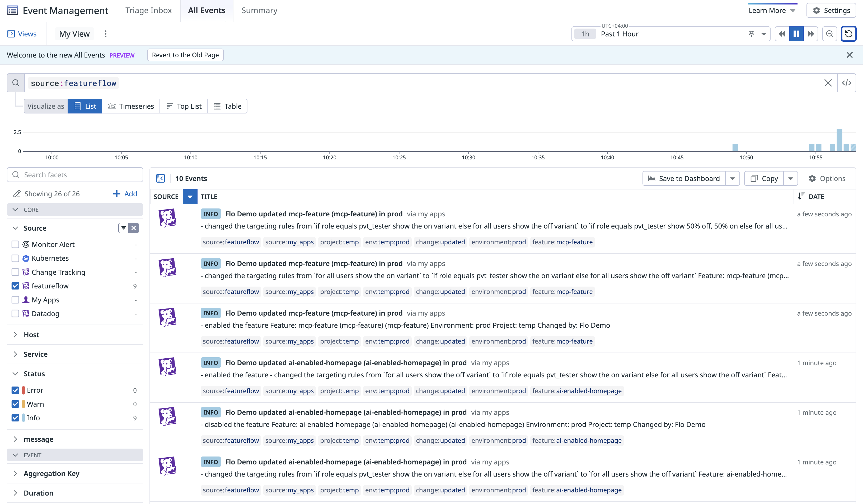
Task: Select List visualization
Action: [x=85, y=106]
